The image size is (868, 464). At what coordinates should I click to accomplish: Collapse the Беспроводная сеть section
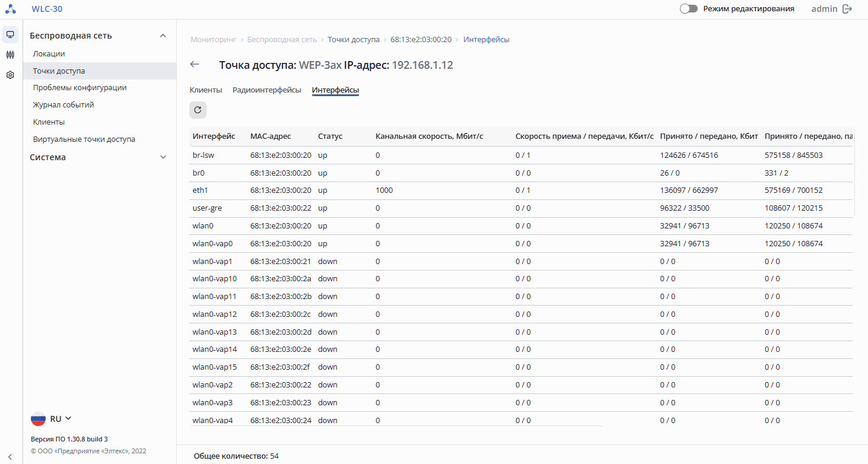point(163,36)
